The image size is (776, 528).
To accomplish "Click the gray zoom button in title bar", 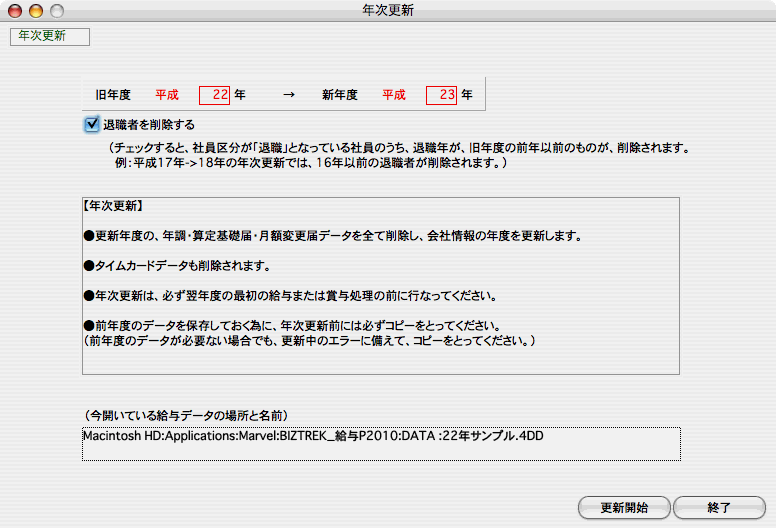I will [56, 11].
